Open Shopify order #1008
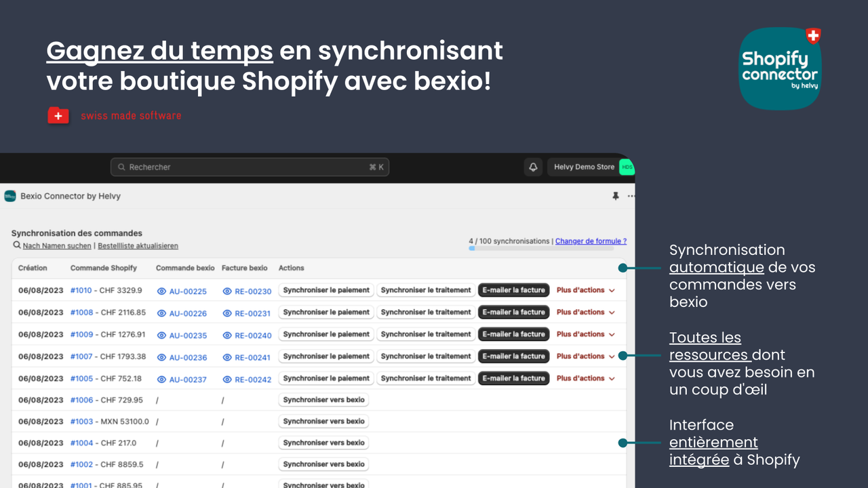The image size is (868, 488). tap(81, 312)
